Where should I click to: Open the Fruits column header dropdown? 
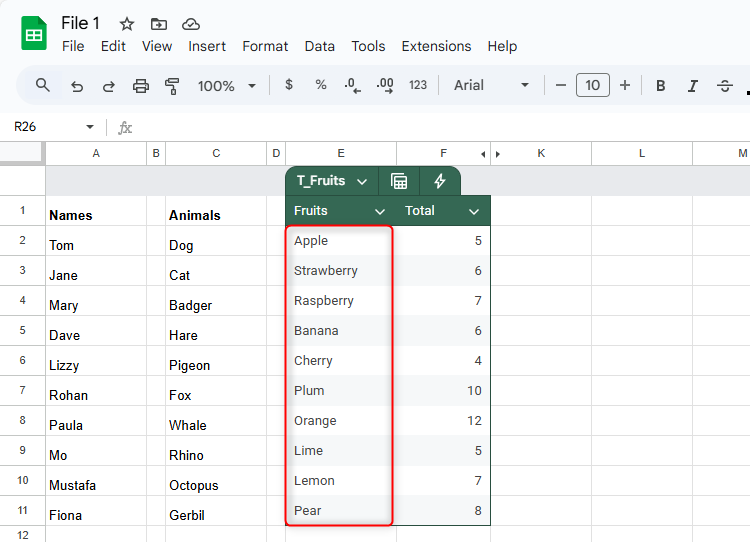pos(379,211)
